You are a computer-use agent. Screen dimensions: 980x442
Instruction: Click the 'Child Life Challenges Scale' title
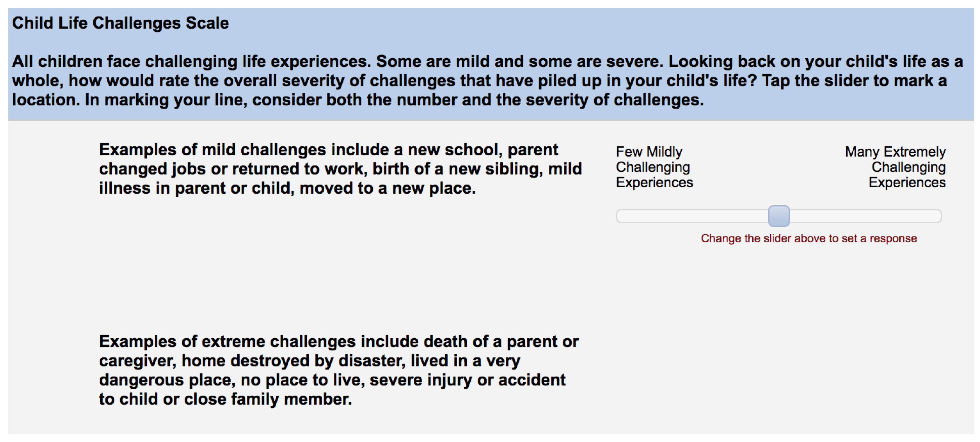click(x=120, y=23)
